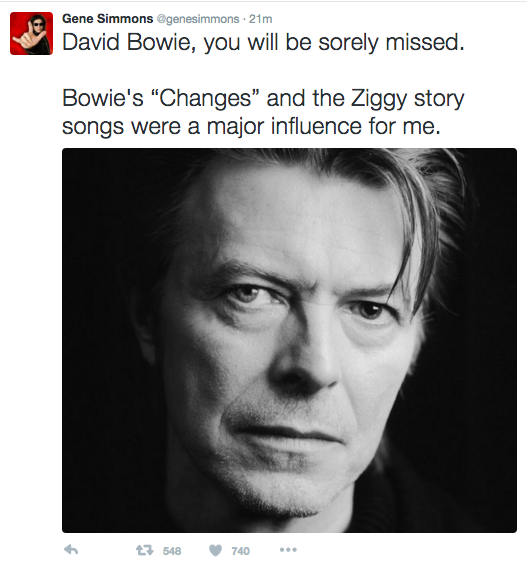Click the blank space between tweet paragraphs

(x=263, y=71)
